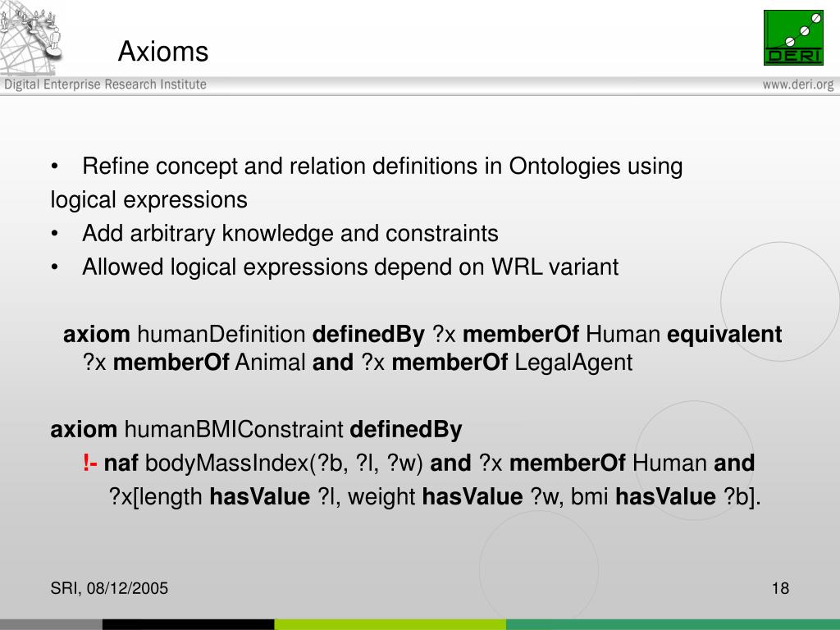Click the Digital Enterprise Research Institute text

pos(106,84)
